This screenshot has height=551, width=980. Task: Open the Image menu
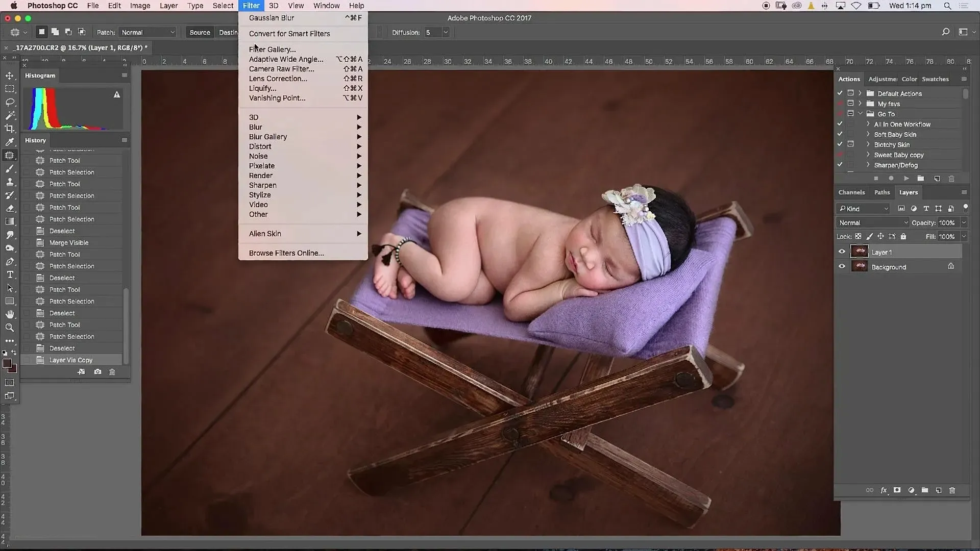pos(140,6)
